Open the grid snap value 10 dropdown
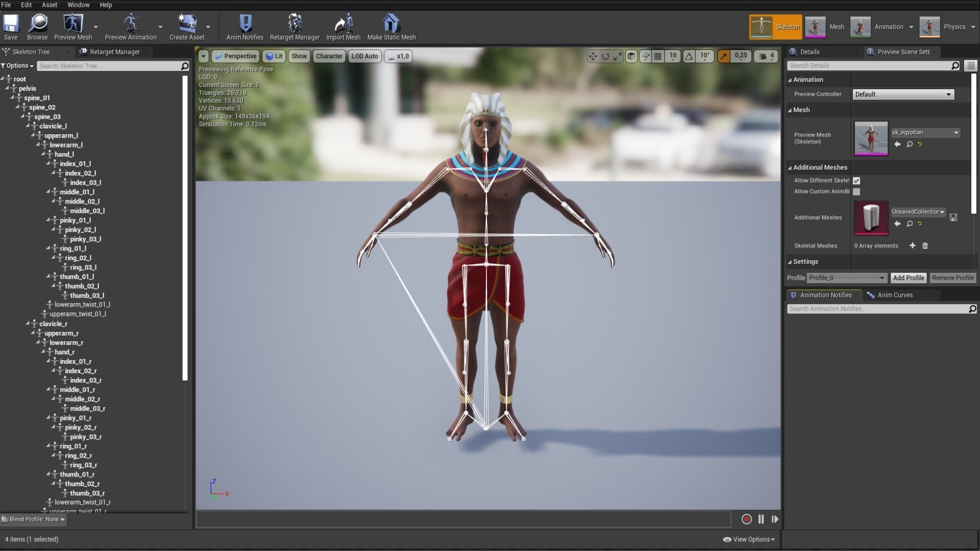 (673, 56)
